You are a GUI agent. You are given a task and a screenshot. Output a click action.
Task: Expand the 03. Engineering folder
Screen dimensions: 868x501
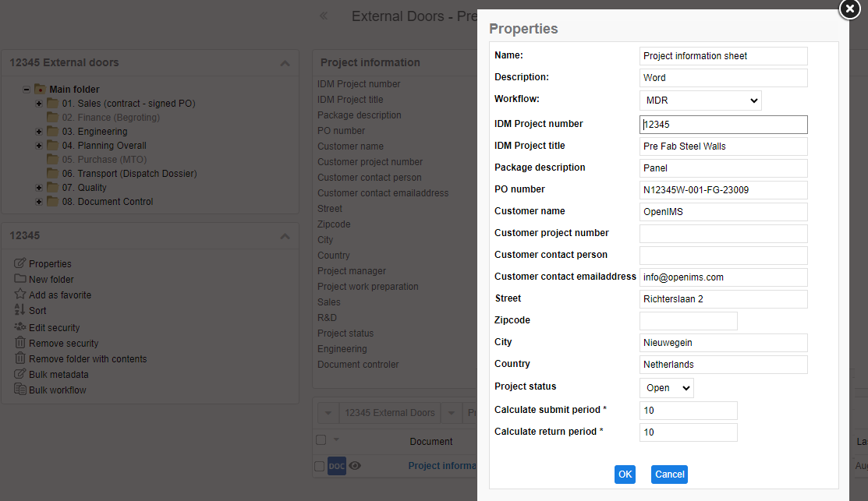[x=39, y=132]
